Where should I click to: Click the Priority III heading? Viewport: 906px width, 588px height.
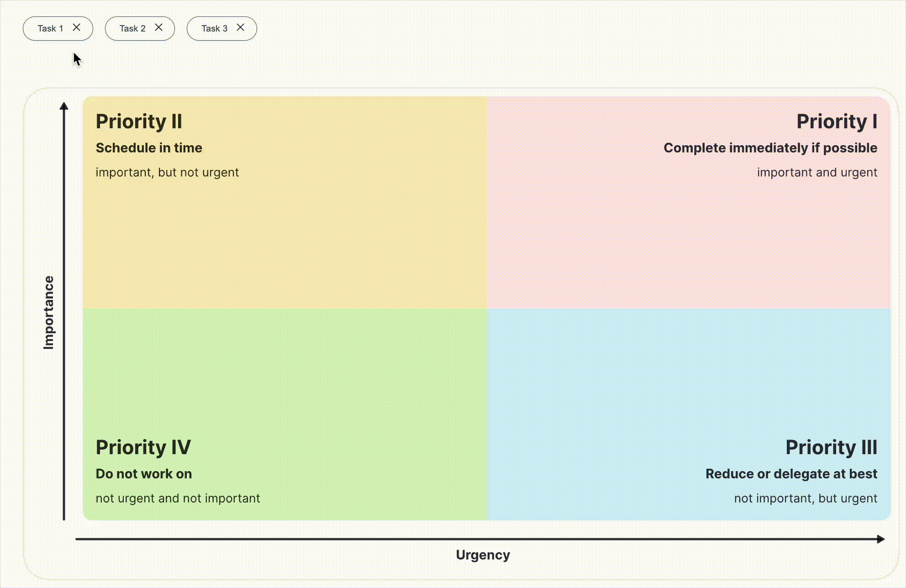[x=831, y=447]
